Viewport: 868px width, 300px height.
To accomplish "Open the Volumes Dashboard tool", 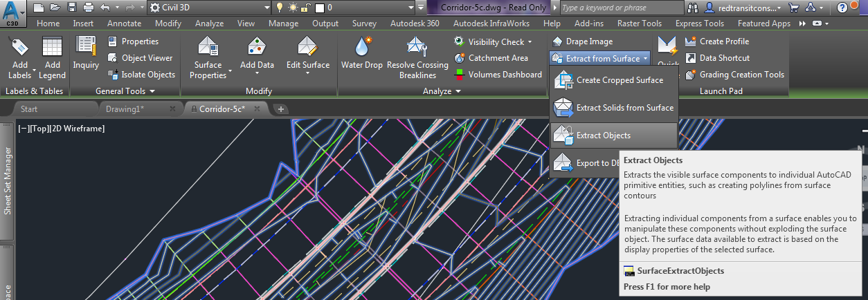I will [498, 75].
